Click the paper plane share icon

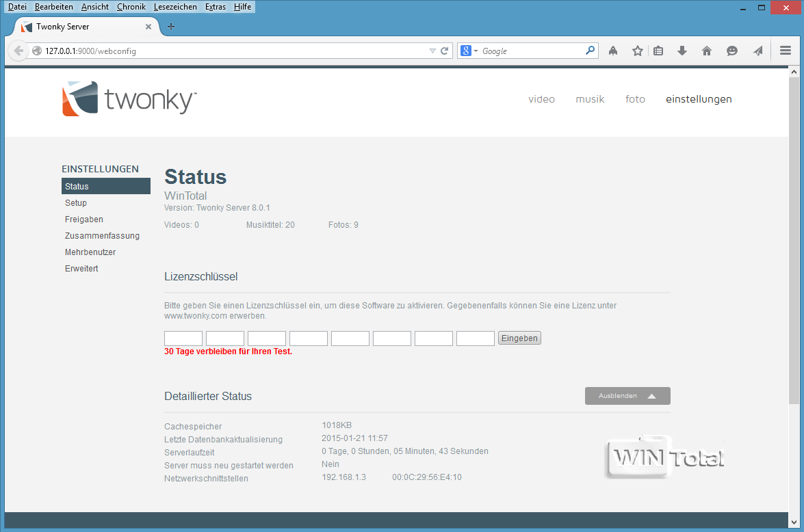pos(758,51)
